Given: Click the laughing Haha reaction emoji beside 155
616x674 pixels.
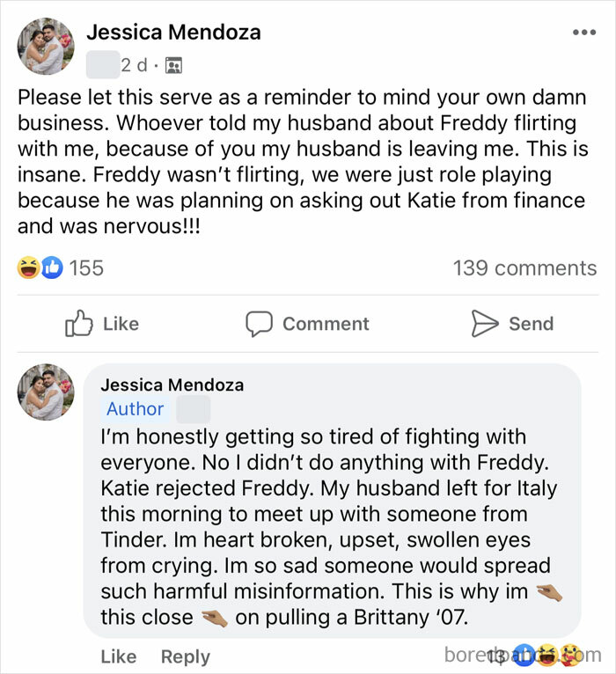Looking at the screenshot, I should (x=28, y=268).
